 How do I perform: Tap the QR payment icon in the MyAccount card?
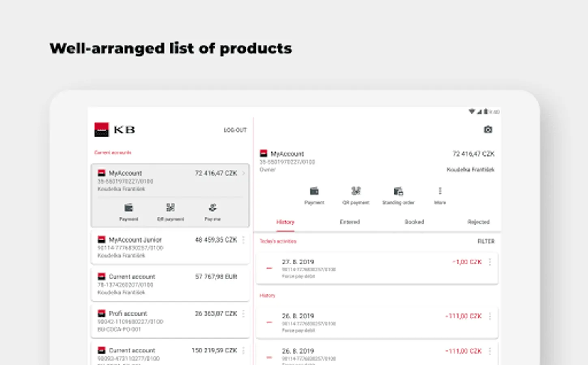(170, 208)
